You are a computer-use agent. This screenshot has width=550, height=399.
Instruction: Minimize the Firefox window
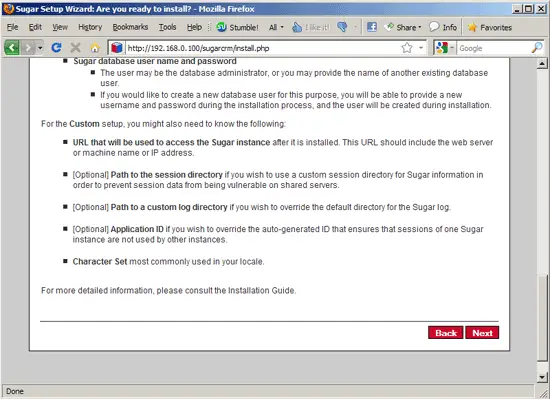(516, 9)
